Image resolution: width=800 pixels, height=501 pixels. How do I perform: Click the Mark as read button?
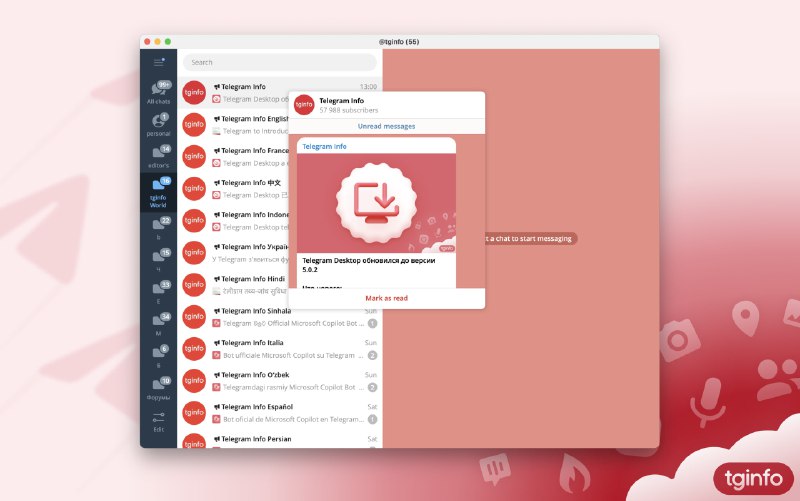(x=387, y=298)
